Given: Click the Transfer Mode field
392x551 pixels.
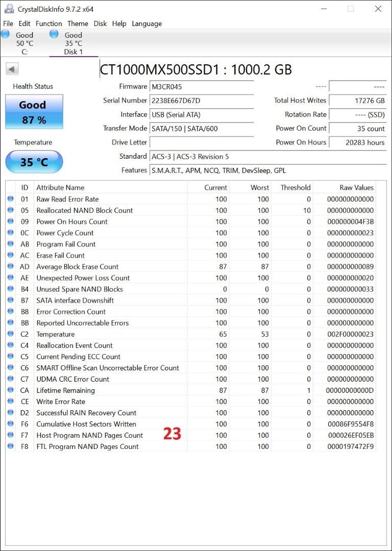Looking at the screenshot, I should [x=202, y=129].
